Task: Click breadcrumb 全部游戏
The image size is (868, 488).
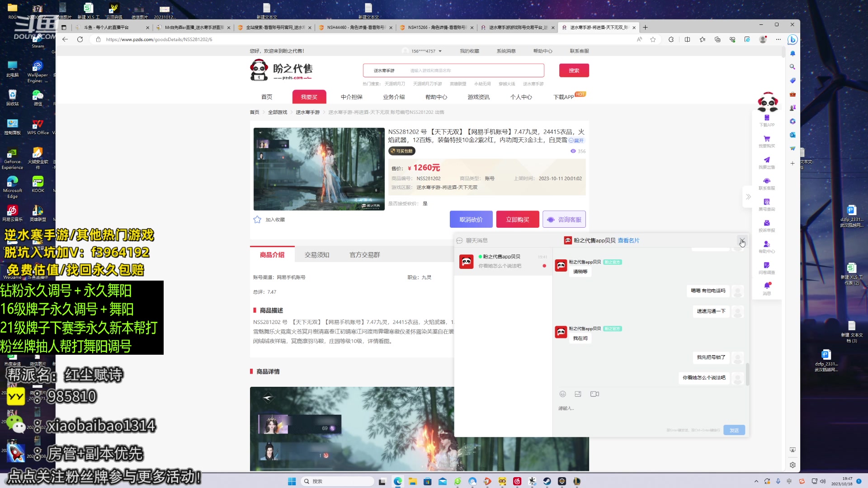Action: pyautogui.click(x=278, y=112)
